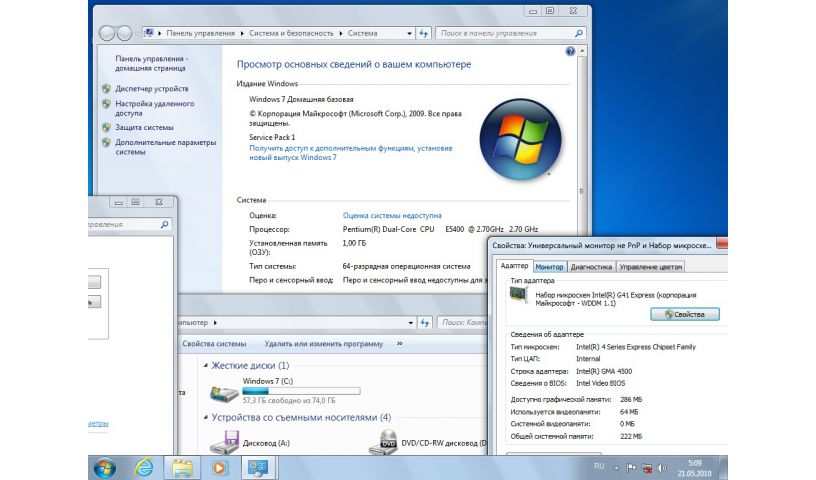Click the '1,00 ГБ' installed memory value
816x480 pixels.
(x=354, y=243)
